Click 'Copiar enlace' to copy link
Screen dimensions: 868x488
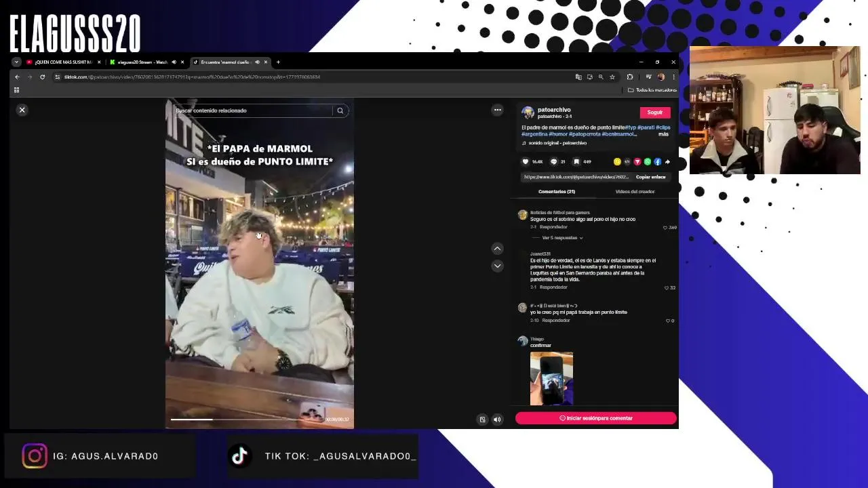(650, 177)
